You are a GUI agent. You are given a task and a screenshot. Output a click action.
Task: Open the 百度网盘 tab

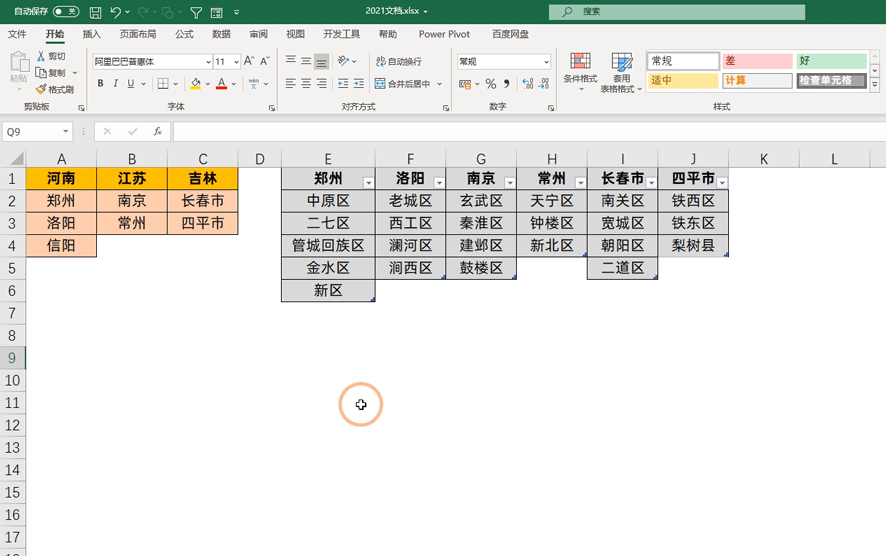point(510,34)
